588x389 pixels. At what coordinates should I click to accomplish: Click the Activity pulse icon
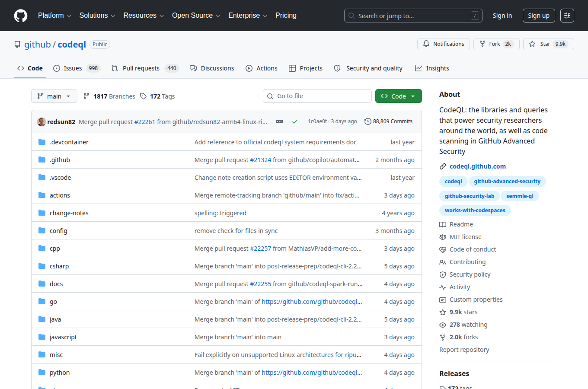coord(443,287)
